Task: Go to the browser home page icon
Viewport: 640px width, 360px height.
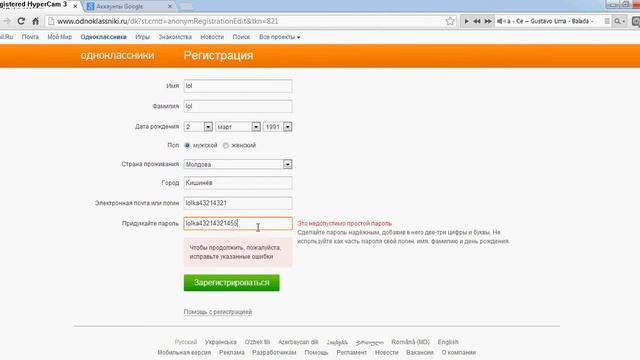Action: (36, 21)
